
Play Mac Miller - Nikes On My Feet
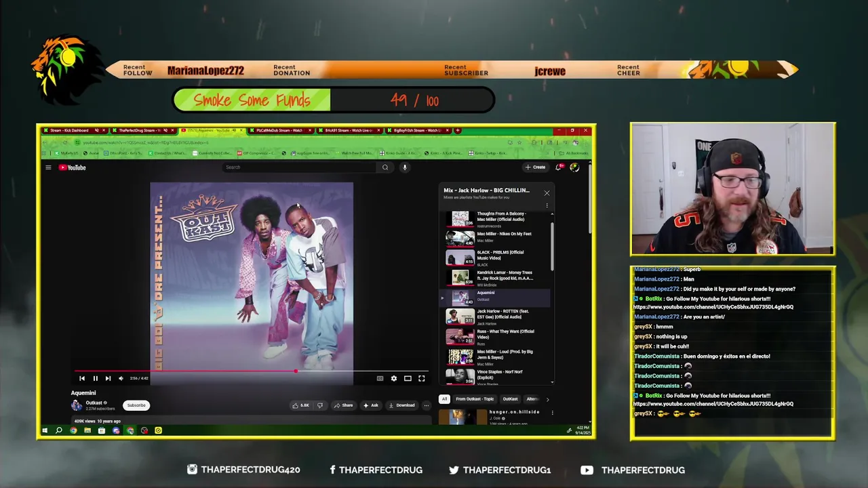(495, 238)
